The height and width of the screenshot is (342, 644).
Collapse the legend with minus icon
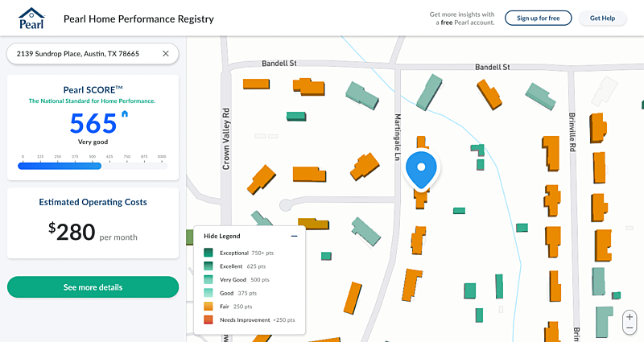coord(295,236)
